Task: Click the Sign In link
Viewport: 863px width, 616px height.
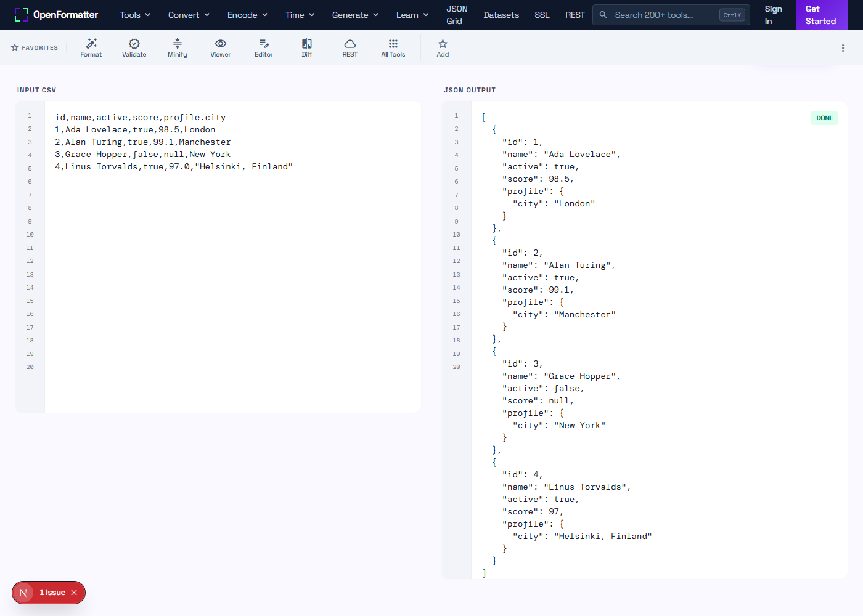Action: 773,15
